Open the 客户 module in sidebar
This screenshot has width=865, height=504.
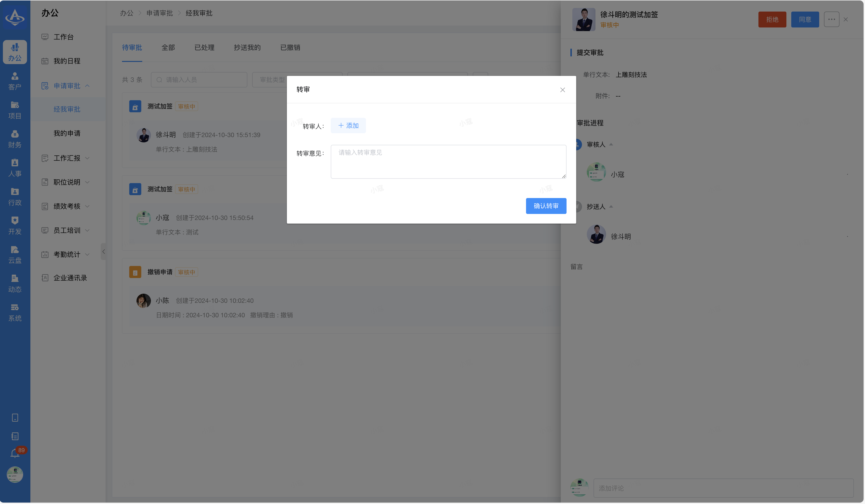point(15,81)
